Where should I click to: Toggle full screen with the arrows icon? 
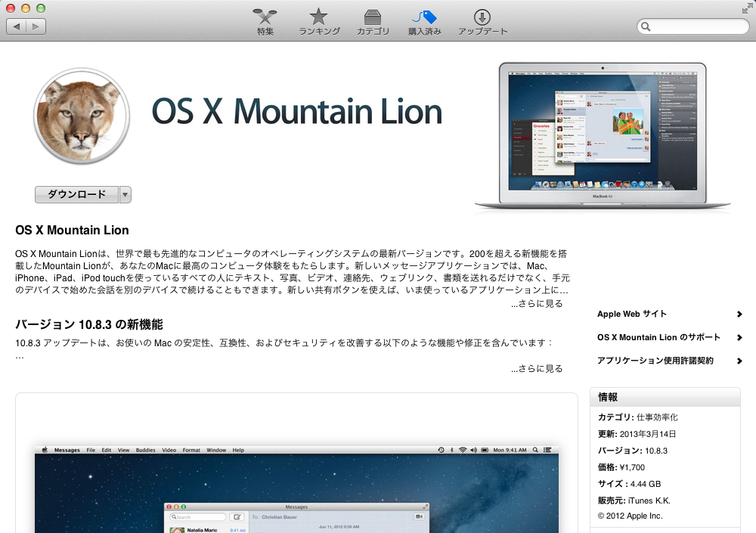[x=748, y=8]
